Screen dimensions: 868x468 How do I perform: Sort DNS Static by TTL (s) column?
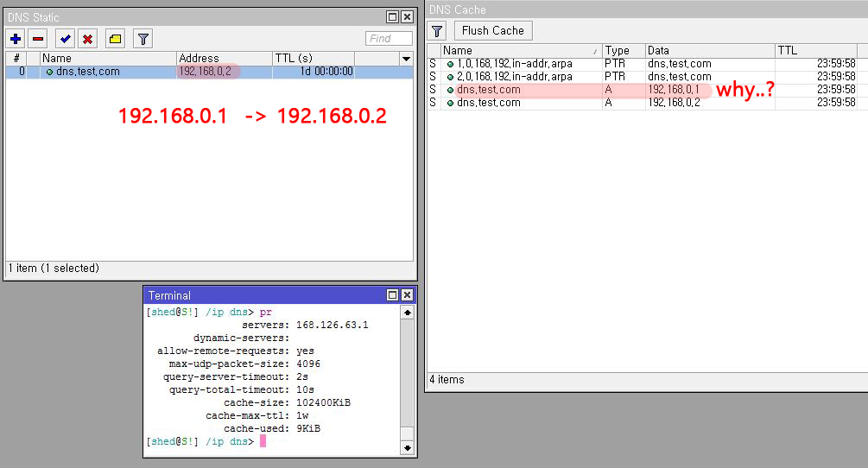pyautogui.click(x=314, y=58)
